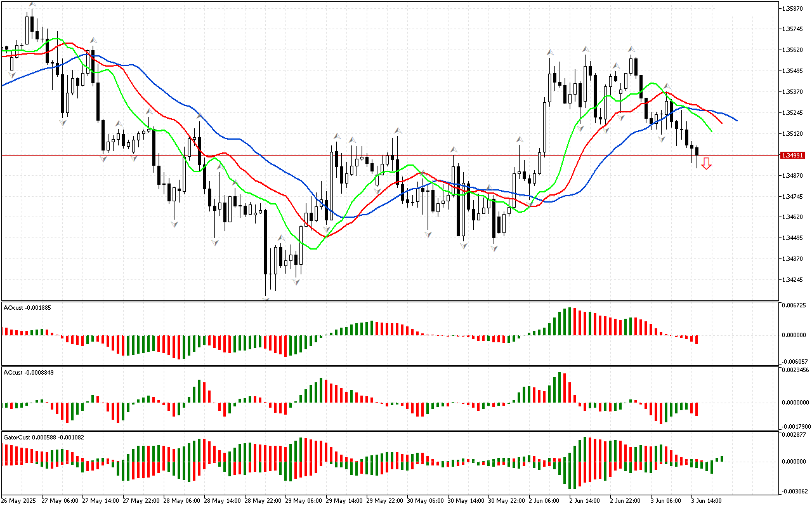The height and width of the screenshot is (508, 812).
Task: Click the down fractal arrow below the lowest candle
Action: (266, 298)
